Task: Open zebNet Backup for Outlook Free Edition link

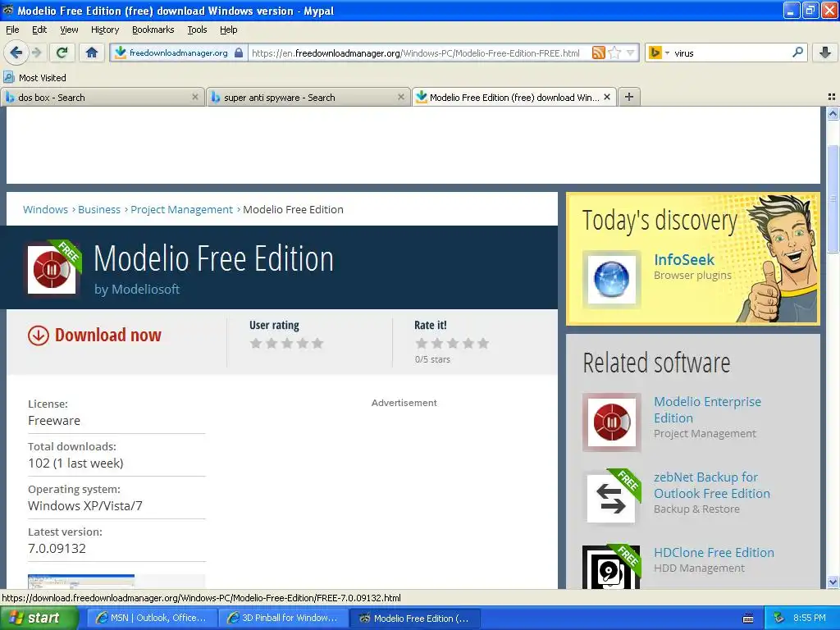Action: click(x=712, y=486)
